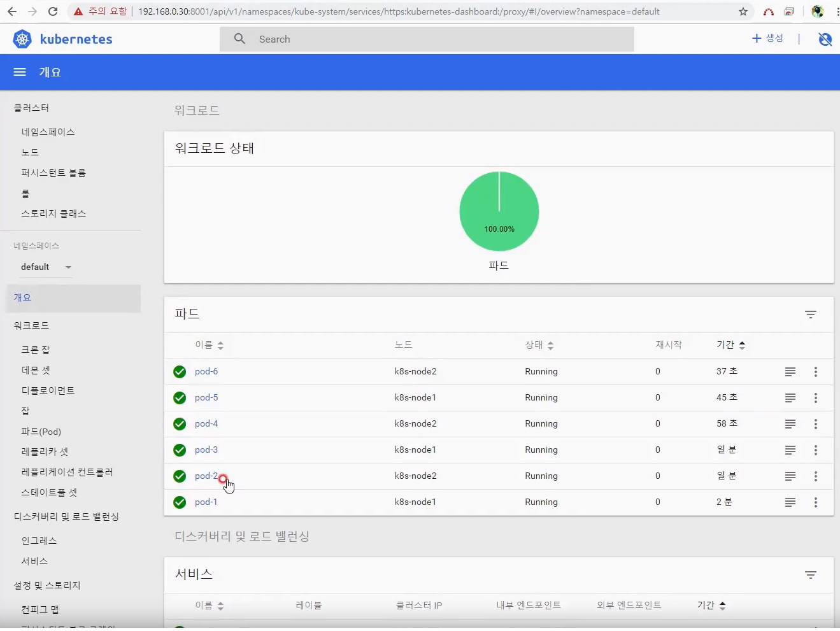
Task: Open filter icon in pods panel
Action: click(x=810, y=314)
